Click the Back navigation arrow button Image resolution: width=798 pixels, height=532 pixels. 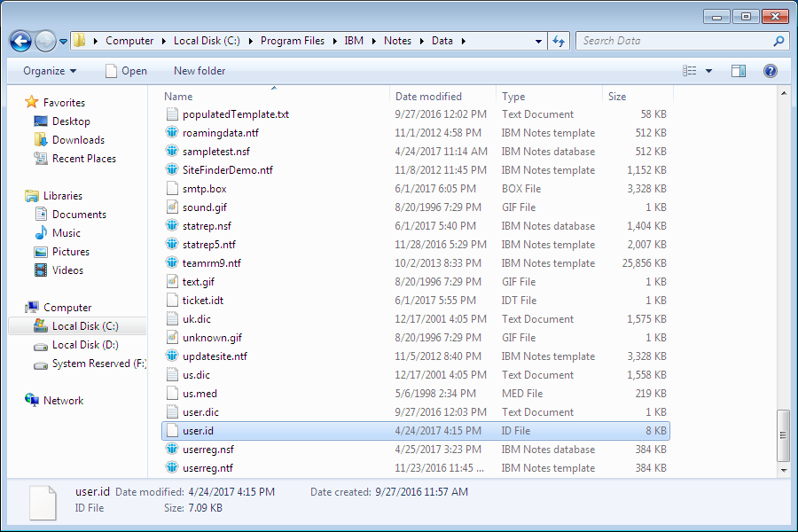[21, 41]
